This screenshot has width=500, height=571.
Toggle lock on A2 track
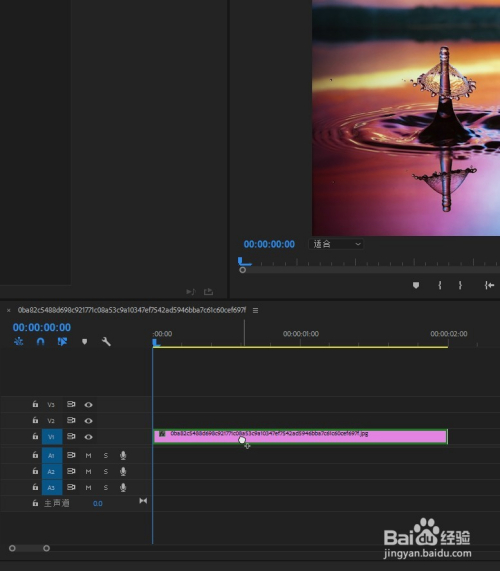[x=35, y=471]
